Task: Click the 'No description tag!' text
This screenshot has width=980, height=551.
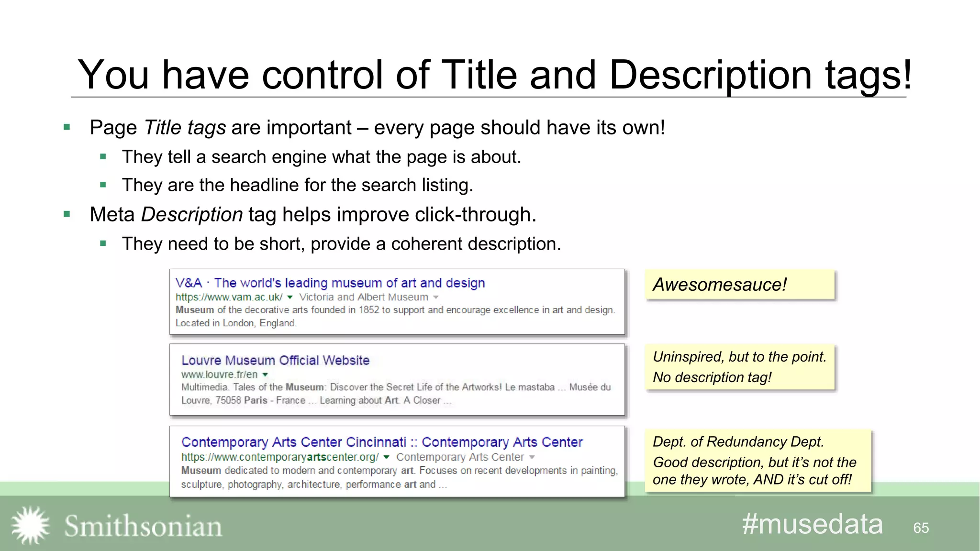Action: 712,377
